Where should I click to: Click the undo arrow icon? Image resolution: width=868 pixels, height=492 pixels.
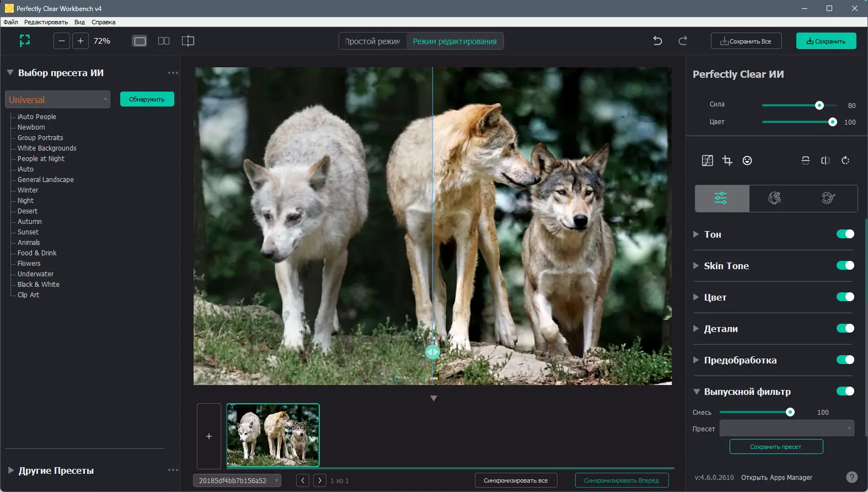657,41
